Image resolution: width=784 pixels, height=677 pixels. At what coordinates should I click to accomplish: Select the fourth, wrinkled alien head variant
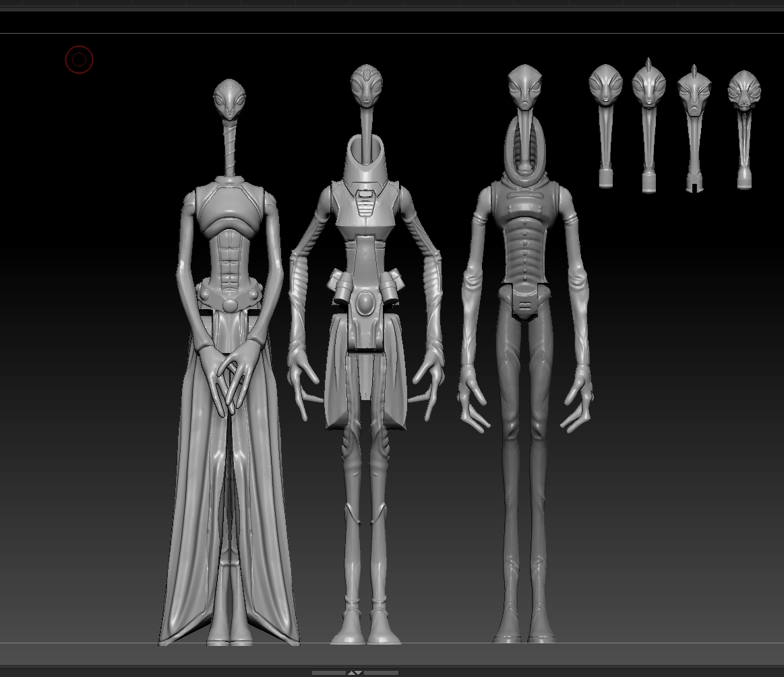pyautogui.click(x=744, y=130)
